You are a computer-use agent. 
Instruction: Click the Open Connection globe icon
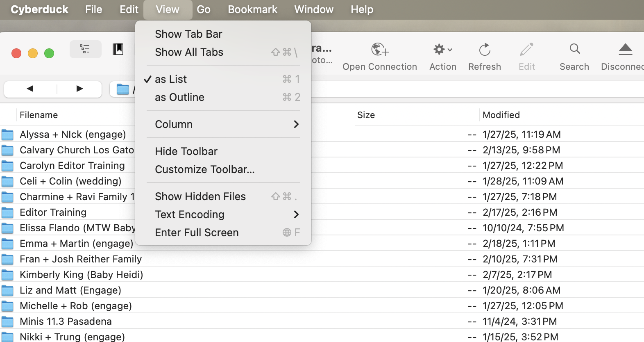click(379, 50)
